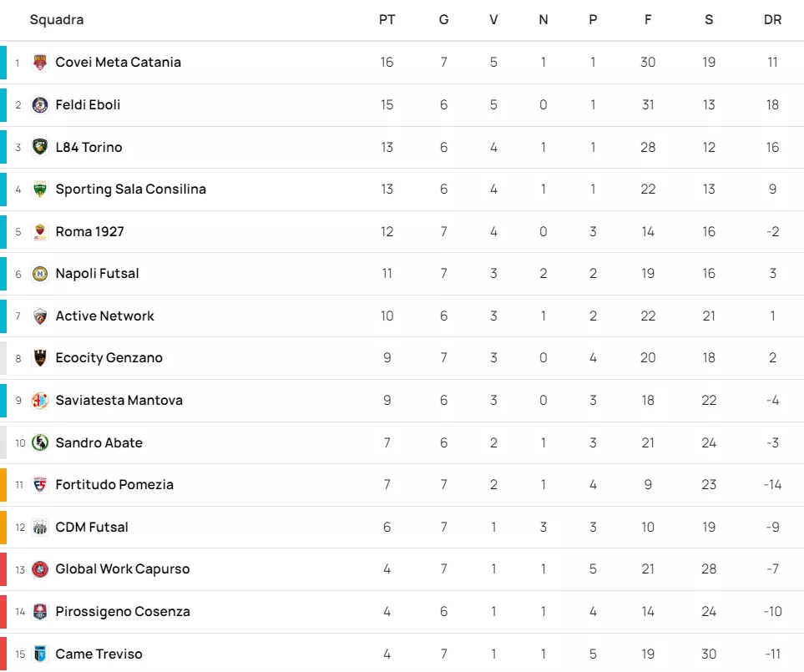Open the Global Work Capurso team link
This screenshot has height=672, width=804.
click(x=123, y=569)
